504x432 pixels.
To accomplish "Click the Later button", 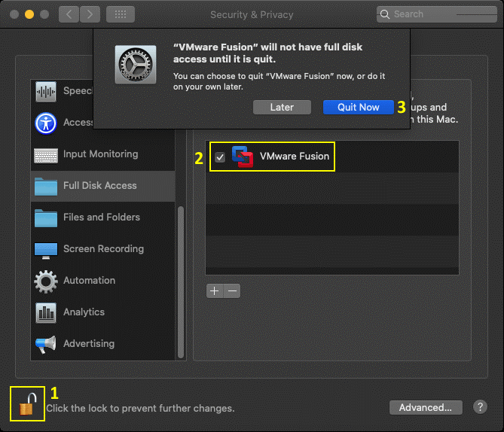I will pos(282,107).
